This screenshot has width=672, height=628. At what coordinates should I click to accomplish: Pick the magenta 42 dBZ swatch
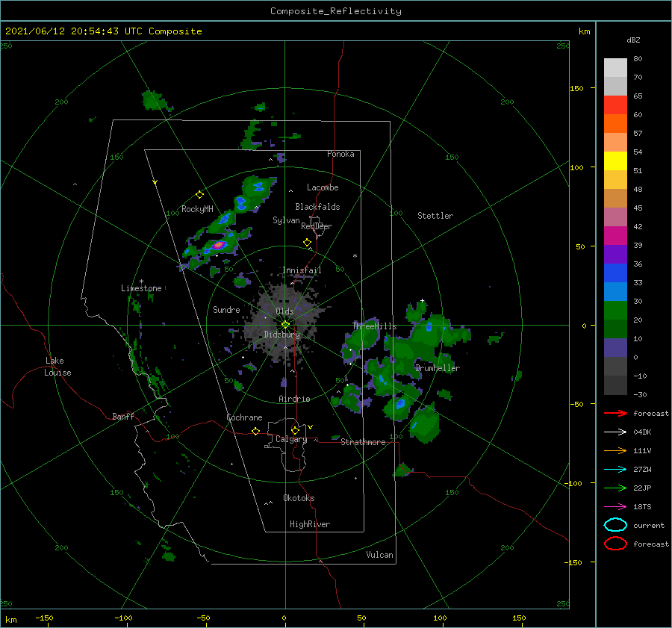pyautogui.click(x=615, y=235)
